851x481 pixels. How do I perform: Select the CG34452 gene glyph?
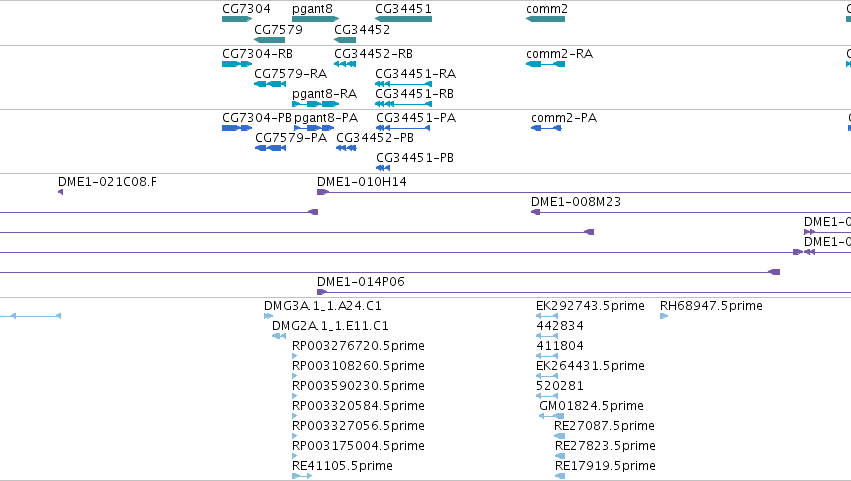point(345,40)
